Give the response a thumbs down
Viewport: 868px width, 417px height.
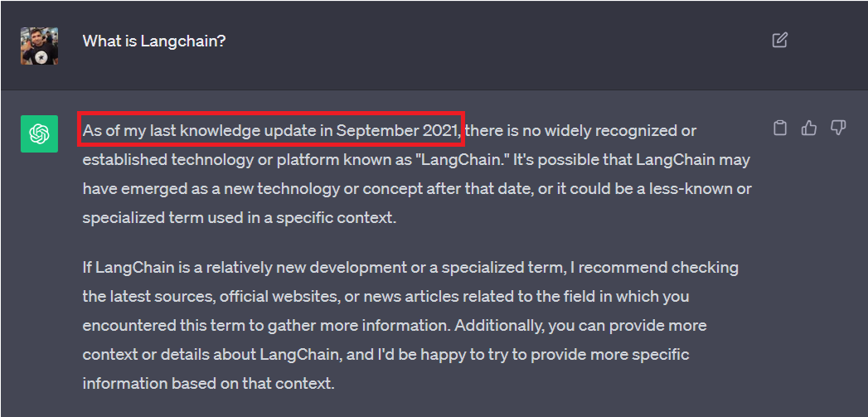click(838, 128)
